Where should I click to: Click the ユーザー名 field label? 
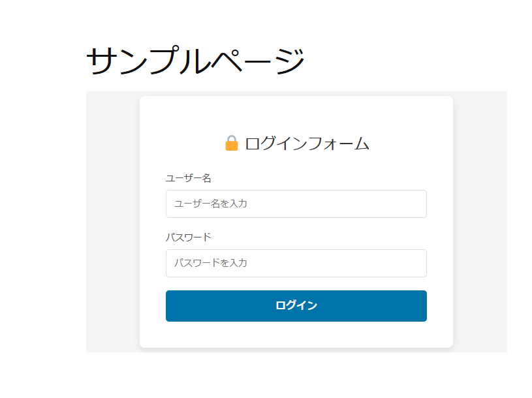[189, 177]
